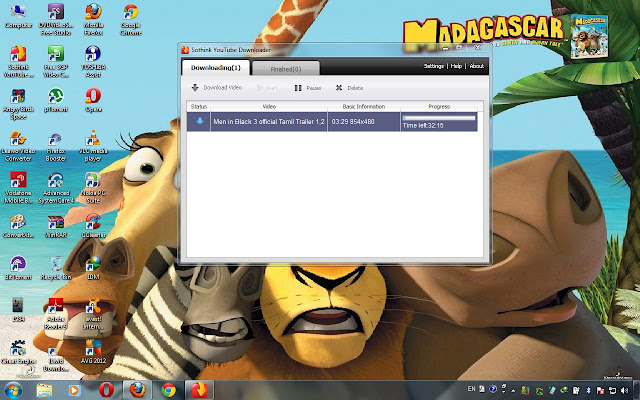Open the Computer desktop icon
This screenshot has height=400, width=640.
tap(18, 17)
